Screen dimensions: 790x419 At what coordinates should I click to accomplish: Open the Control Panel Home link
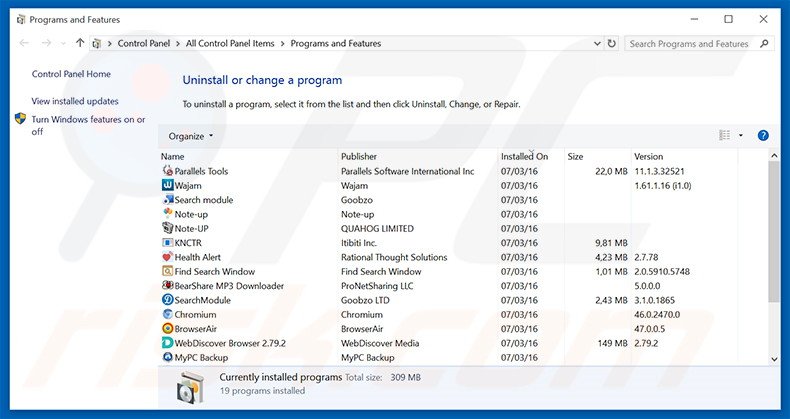click(71, 74)
